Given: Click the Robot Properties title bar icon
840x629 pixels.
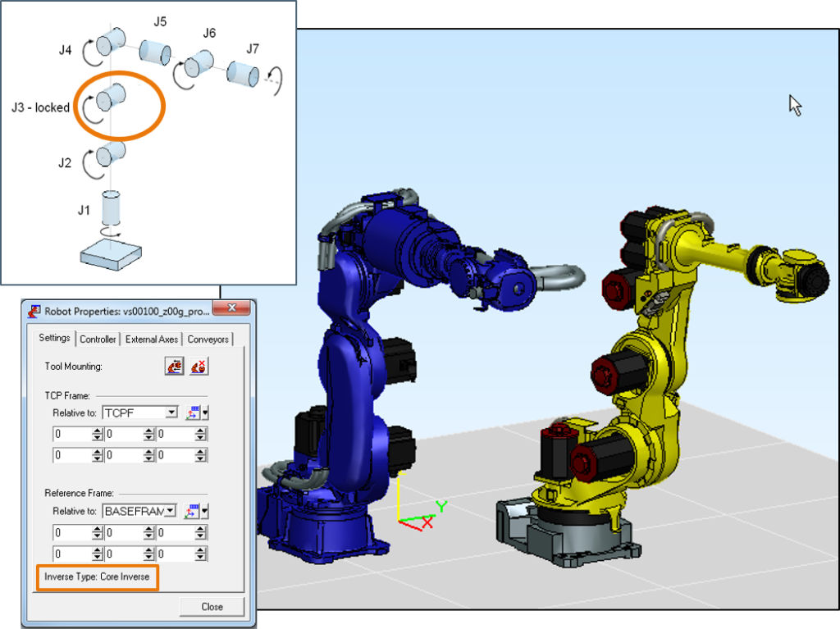Looking at the screenshot, I should [x=35, y=311].
